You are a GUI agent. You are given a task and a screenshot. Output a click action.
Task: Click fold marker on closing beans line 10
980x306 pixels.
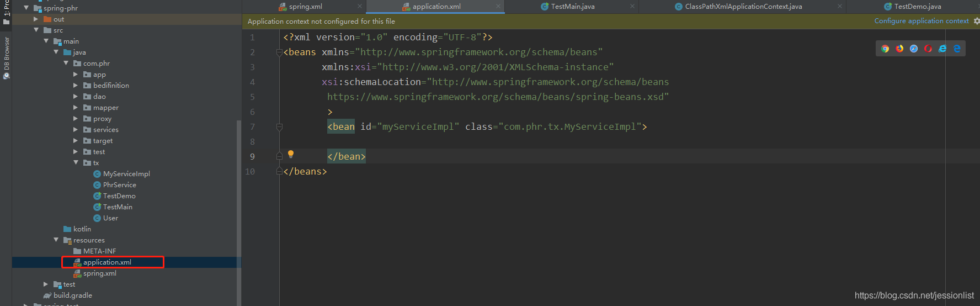(279, 172)
